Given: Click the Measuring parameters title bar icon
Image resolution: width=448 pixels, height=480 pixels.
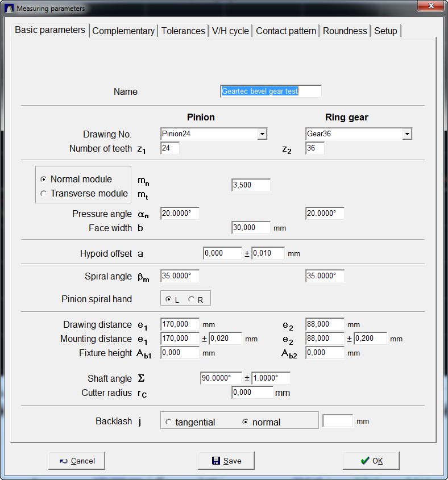Looking at the screenshot, I should coord(9,9).
